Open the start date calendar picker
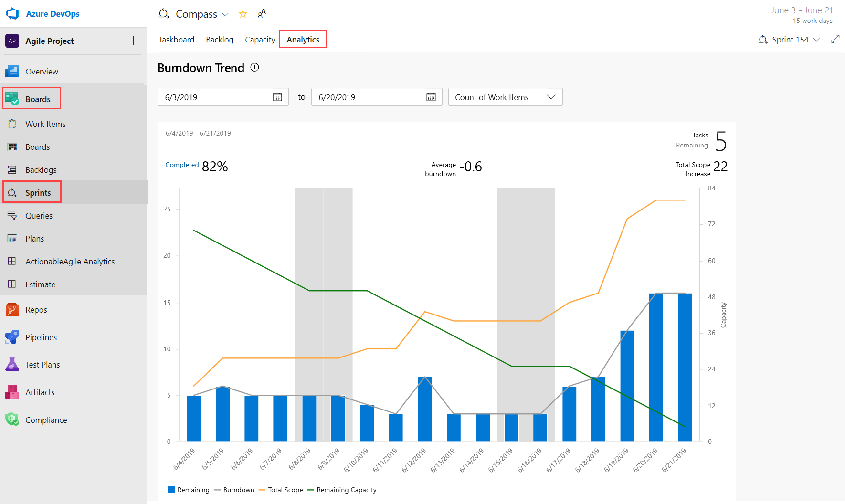This screenshot has width=845, height=504. coord(277,97)
